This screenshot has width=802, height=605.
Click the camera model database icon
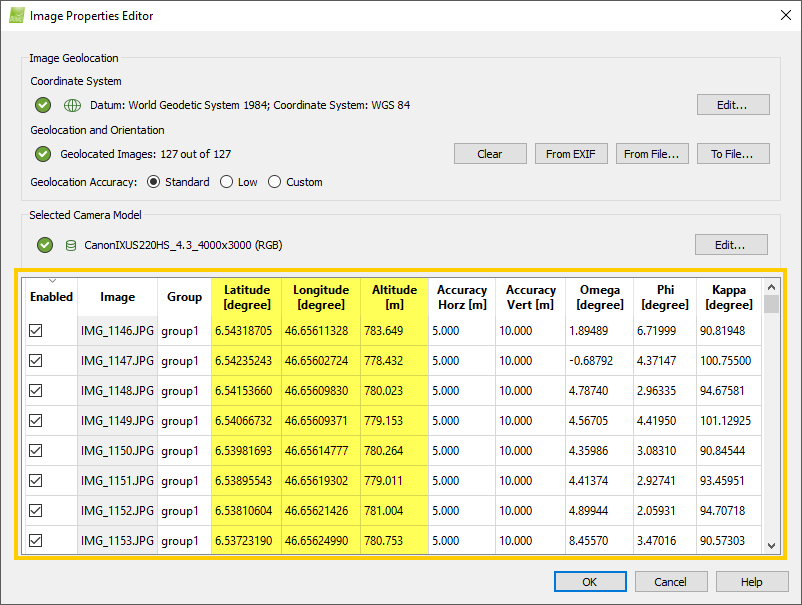tap(71, 245)
